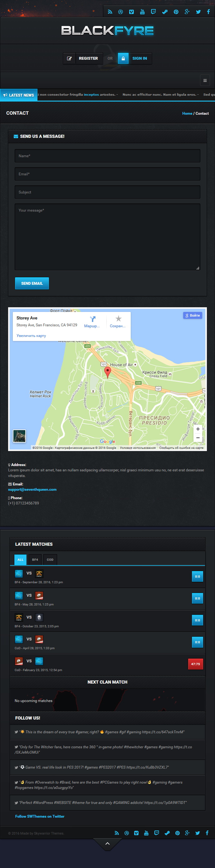Focus the Email field
Viewport: 215px width, 868px height.
click(107, 174)
